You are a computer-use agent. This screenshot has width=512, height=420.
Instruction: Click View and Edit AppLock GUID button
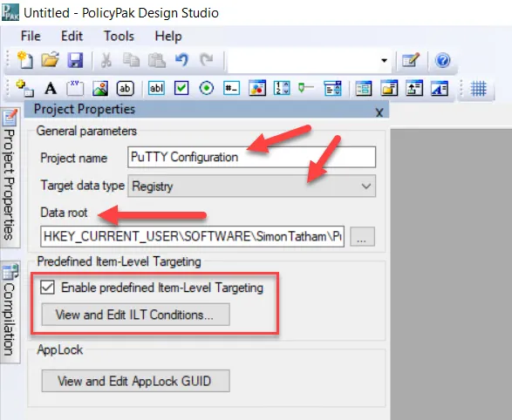(135, 381)
